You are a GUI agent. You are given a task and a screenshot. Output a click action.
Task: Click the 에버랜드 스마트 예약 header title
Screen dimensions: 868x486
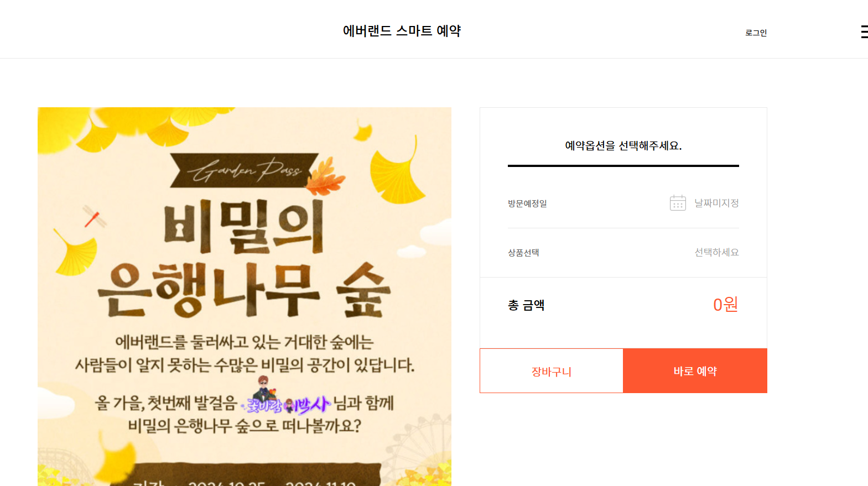[x=403, y=32]
